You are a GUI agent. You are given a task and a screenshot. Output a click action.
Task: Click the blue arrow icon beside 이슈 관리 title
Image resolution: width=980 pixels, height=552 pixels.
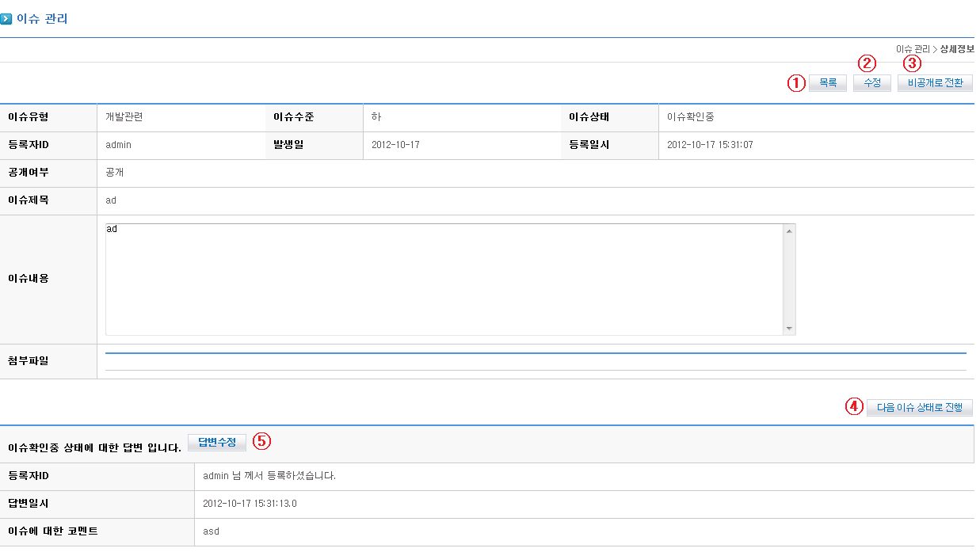[x=6, y=19]
